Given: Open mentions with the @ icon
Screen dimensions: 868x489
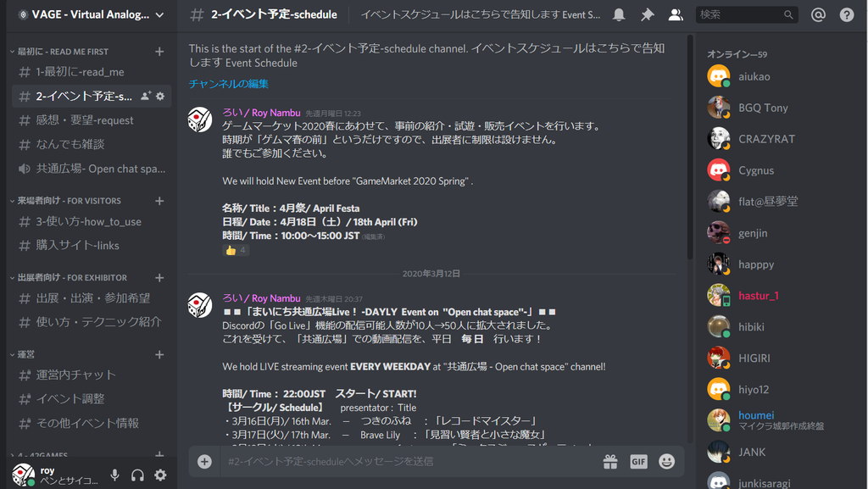Looking at the screenshot, I should point(818,15).
